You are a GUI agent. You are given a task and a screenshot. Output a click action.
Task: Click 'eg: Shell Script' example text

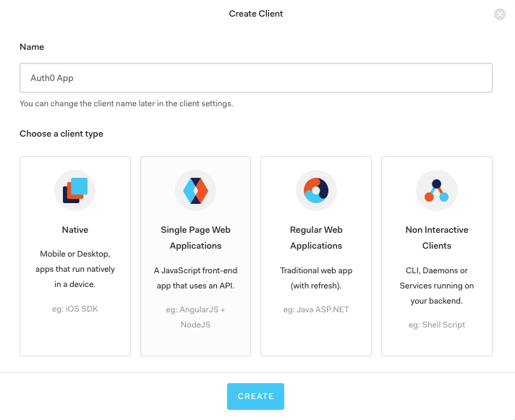[x=436, y=325]
